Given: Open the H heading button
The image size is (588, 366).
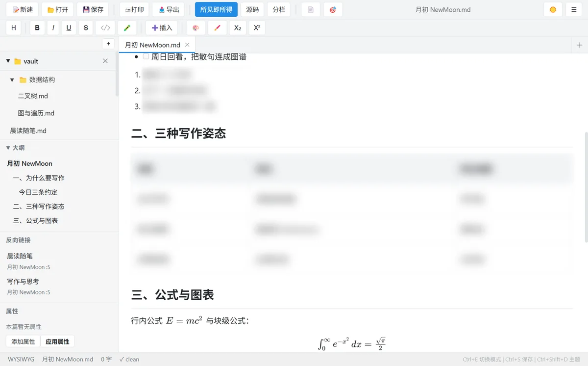Looking at the screenshot, I should (x=14, y=28).
